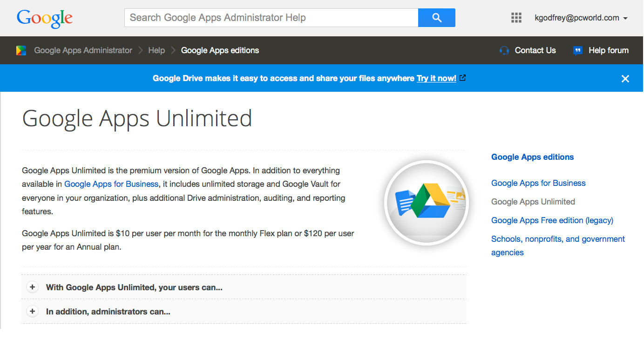Click the Search Google Apps Administrator Help field
Screen dimensions: 644x341
[x=271, y=18]
